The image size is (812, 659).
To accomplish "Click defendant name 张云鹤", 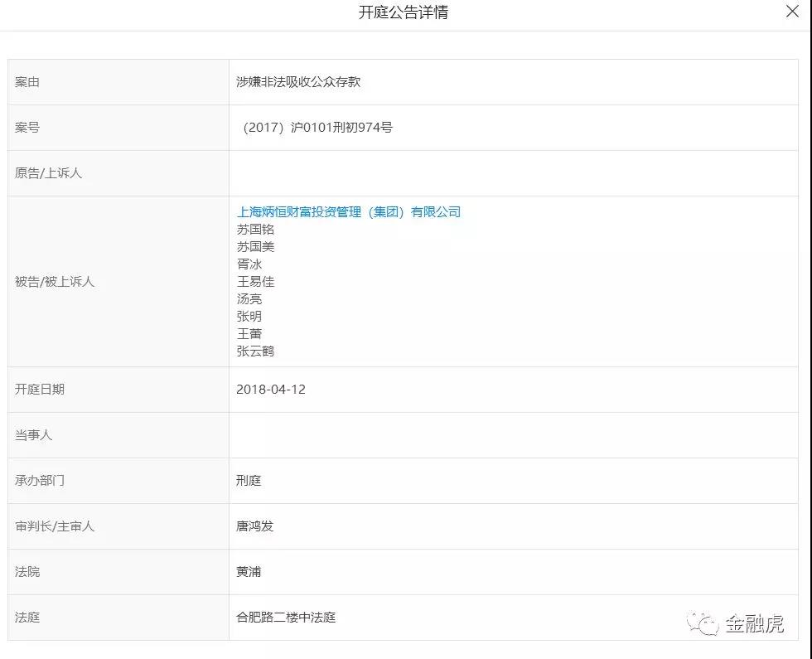I will pyautogui.click(x=255, y=351).
